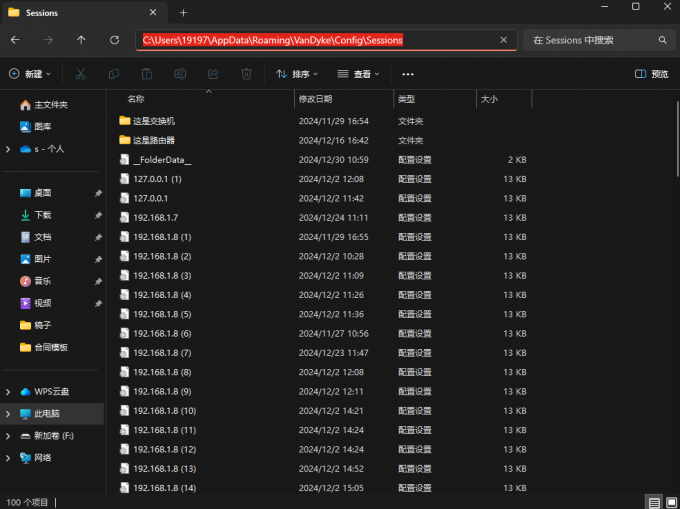Select file 192.168.1.8 (3)
The width and height of the screenshot is (680, 509).
coord(162,275)
